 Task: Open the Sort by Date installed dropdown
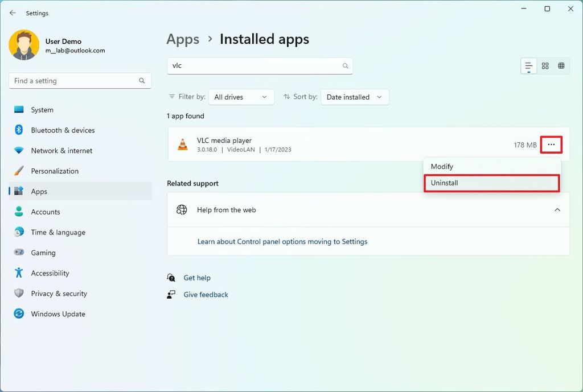(x=355, y=97)
